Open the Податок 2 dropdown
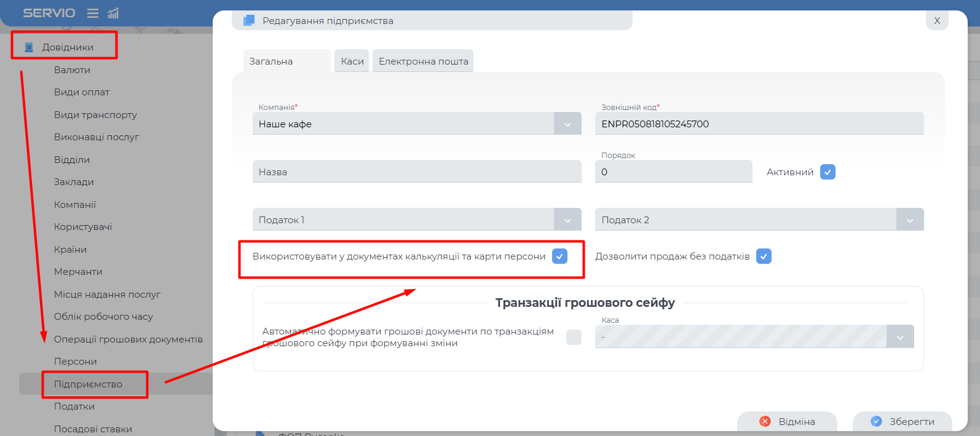The height and width of the screenshot is (436, 980). [x=910, y=220]
